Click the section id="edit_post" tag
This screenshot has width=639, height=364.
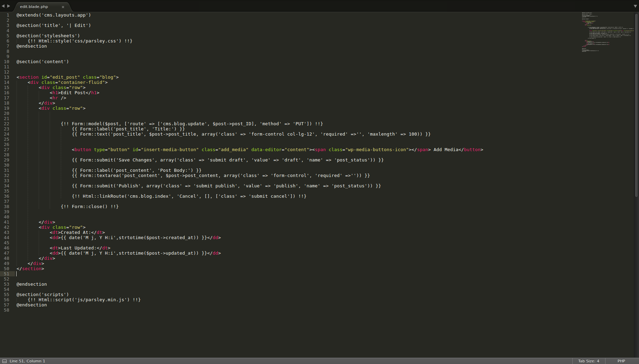pos(68,77)
